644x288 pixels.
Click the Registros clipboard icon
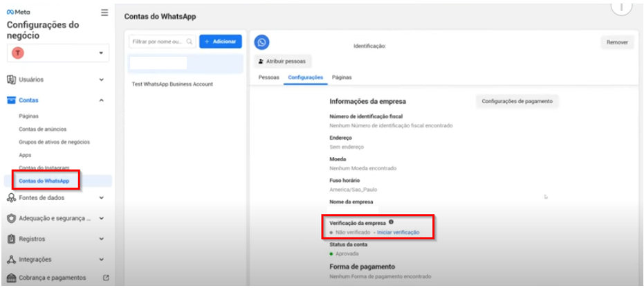pos(12,239)
